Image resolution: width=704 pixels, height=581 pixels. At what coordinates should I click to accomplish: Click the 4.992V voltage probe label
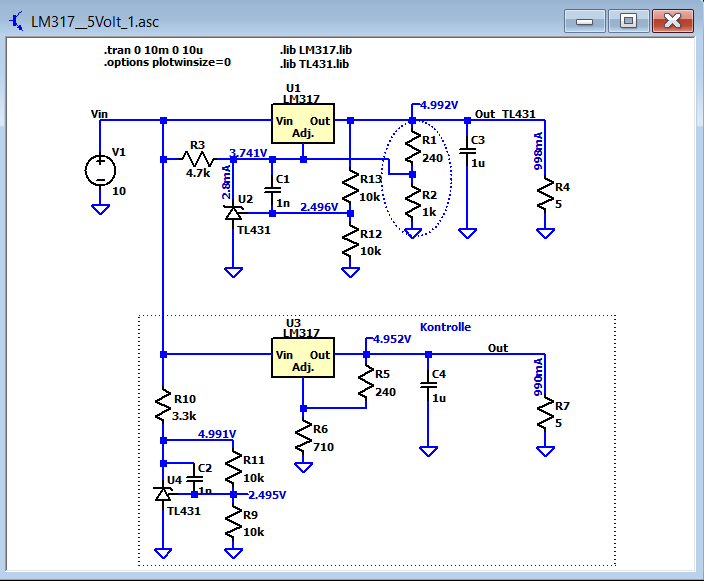pyautogui.click(x=439, y=105)
